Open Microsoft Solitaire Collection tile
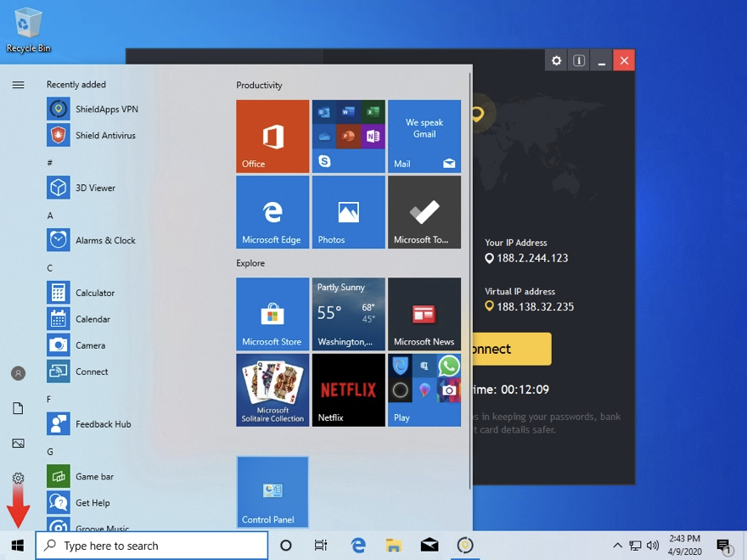The height and width of the screenshot is (560, 747). click(272, 390)
